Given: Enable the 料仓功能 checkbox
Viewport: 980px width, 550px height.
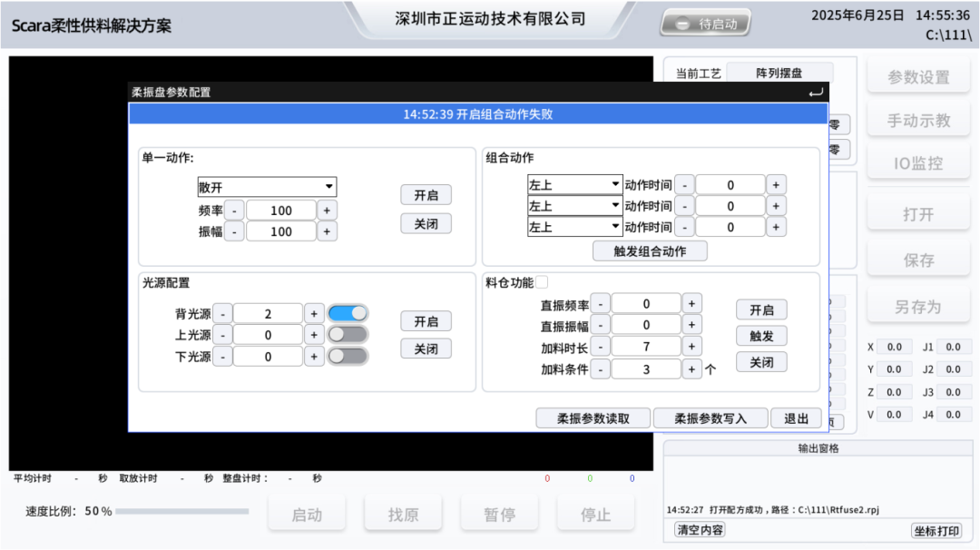Looking at the screenshot, I should 540,281.
